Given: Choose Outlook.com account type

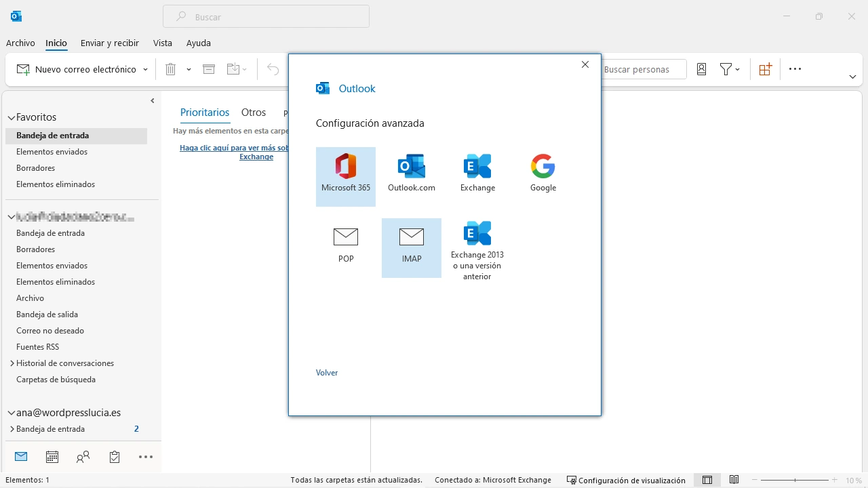Looking at the screenshot, I should coord(412,176).
